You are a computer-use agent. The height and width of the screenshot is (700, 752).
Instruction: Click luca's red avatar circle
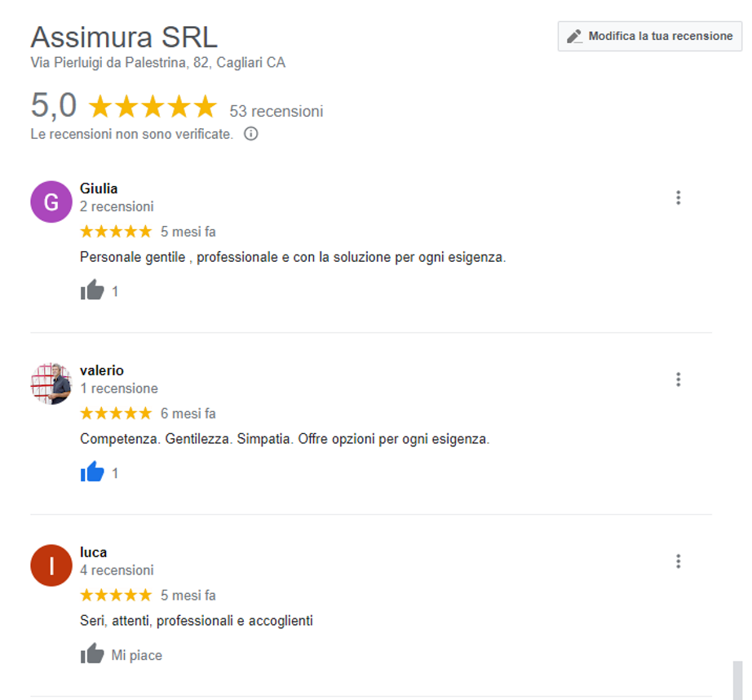tap(51, 565)
